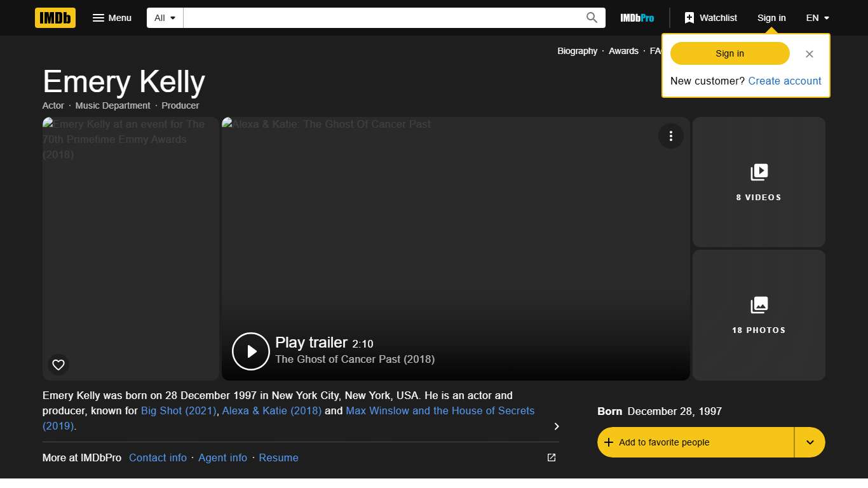Open the trailer three-dot options menu
The width and height of the screenshot is (868, 488).
(670, 136)
